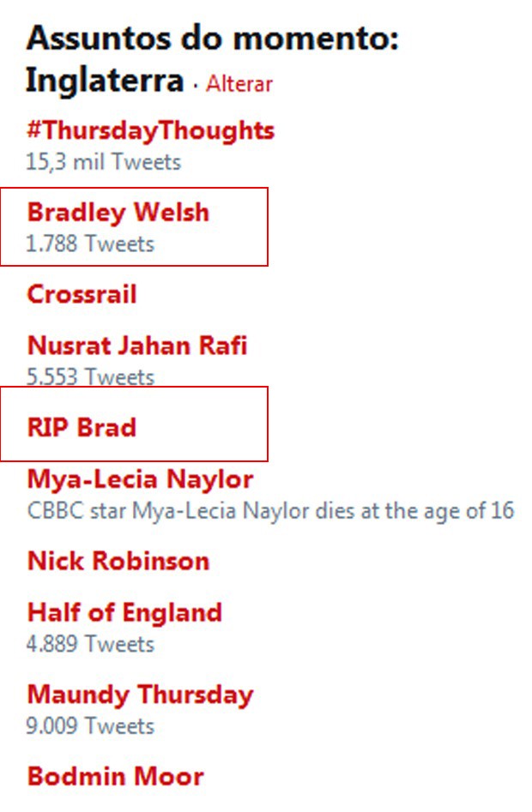Click the 9.009 Tweets count

(x=90, y=726)
